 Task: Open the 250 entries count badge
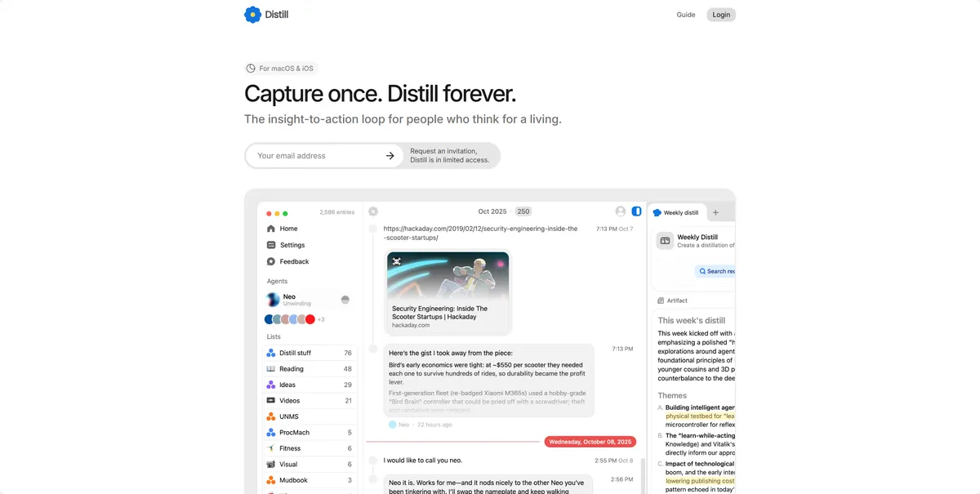(x=523, y=211)
